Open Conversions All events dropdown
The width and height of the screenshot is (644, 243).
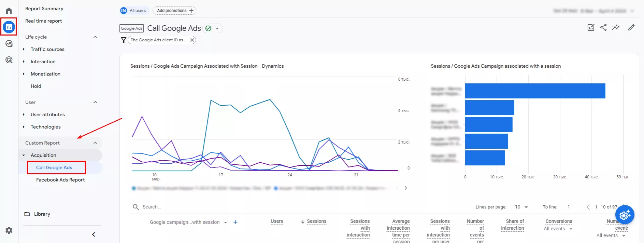pyautogui.click(x=558, y=229)
